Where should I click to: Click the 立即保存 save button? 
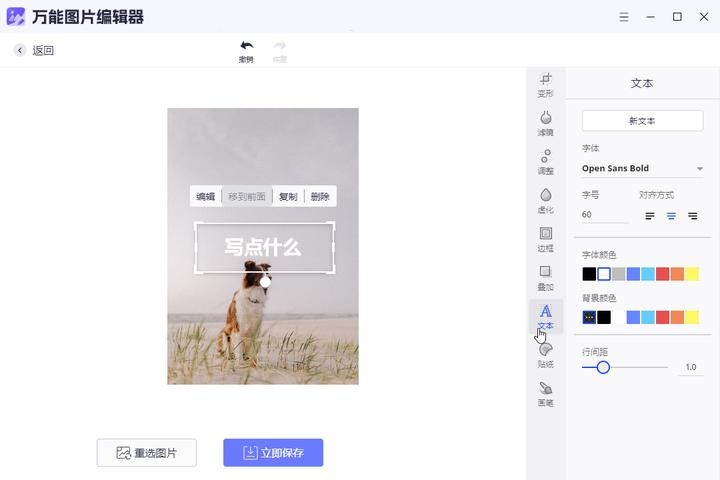[273, 453]
